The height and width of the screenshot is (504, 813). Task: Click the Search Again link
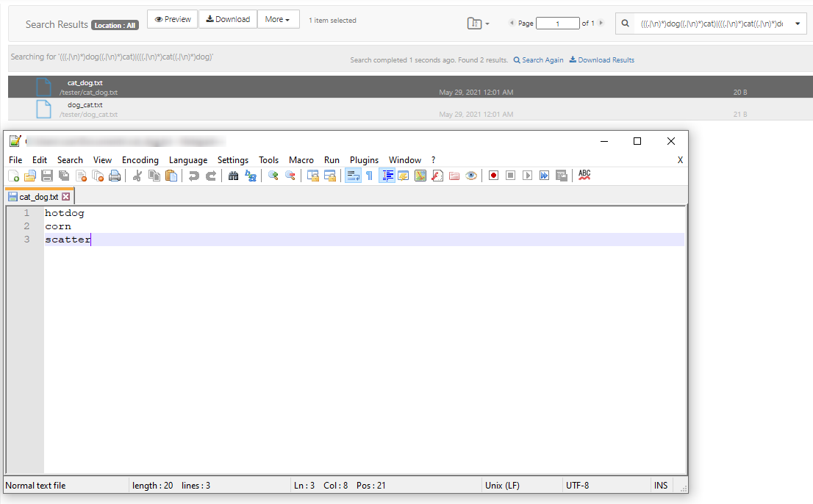[x=538, y=60]
